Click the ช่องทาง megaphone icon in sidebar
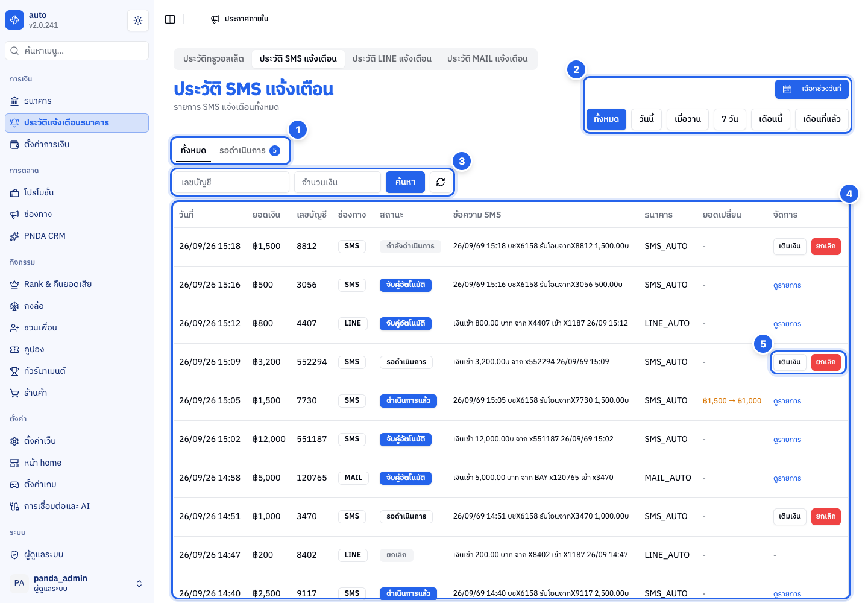Viewport: 868px width, 603px height. pos(14,214)
